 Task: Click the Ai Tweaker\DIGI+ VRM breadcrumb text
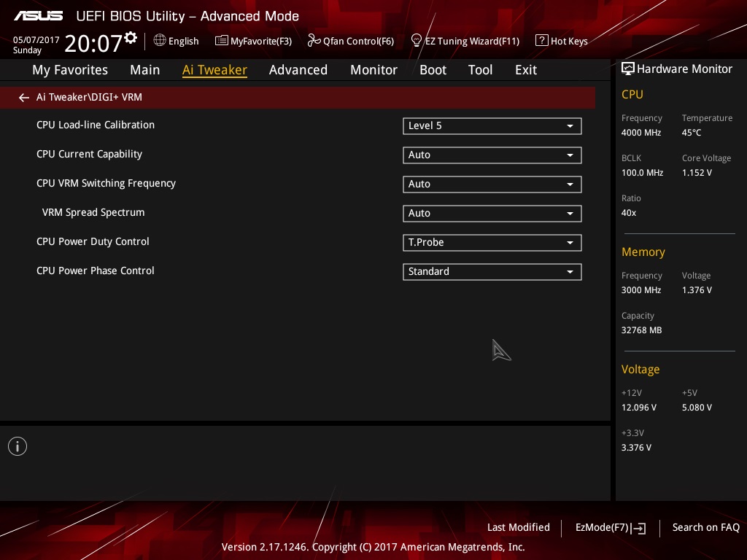coord(89,97)
